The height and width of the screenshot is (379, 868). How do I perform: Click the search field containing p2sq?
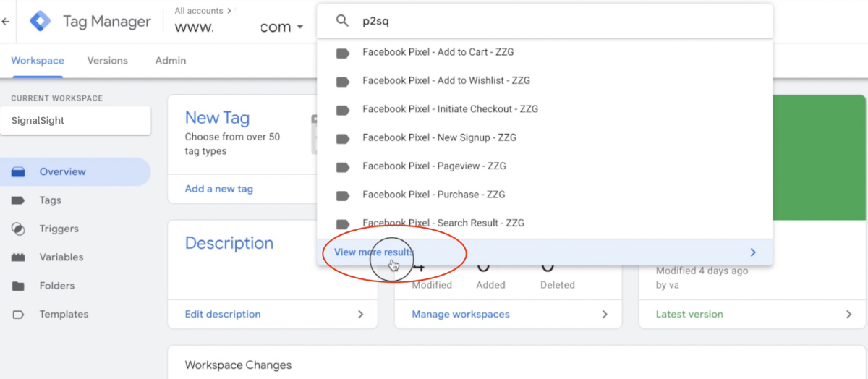point(545,22)
